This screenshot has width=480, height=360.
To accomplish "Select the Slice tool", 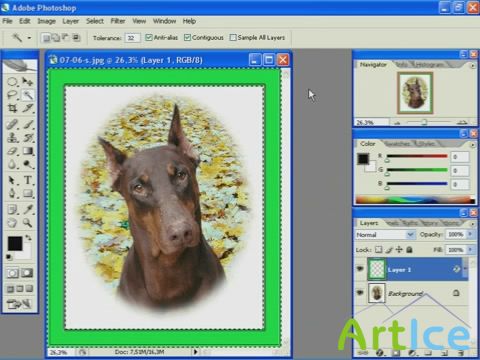I will [x=28, y=108].
